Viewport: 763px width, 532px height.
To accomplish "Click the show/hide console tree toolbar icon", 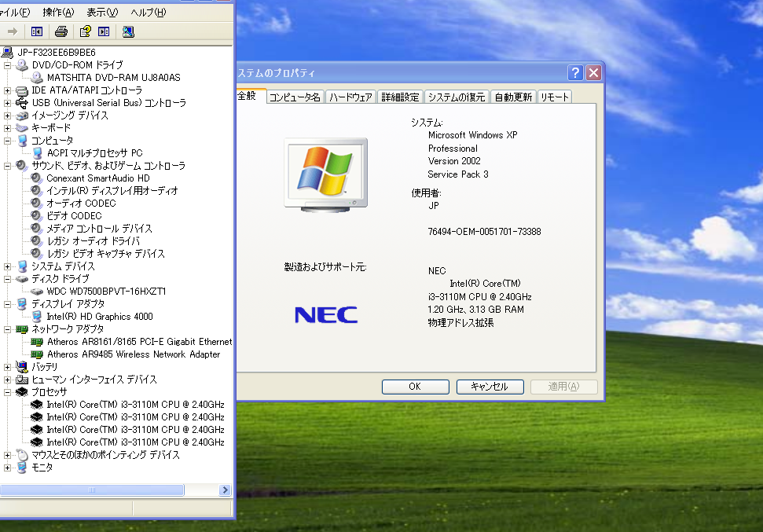I will click(x=37, y=31).
